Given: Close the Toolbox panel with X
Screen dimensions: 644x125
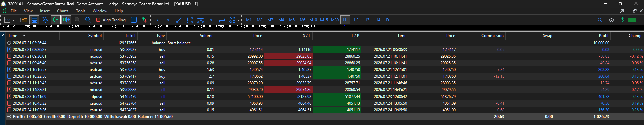Looking at the screenshot, I should pos(3,35).
